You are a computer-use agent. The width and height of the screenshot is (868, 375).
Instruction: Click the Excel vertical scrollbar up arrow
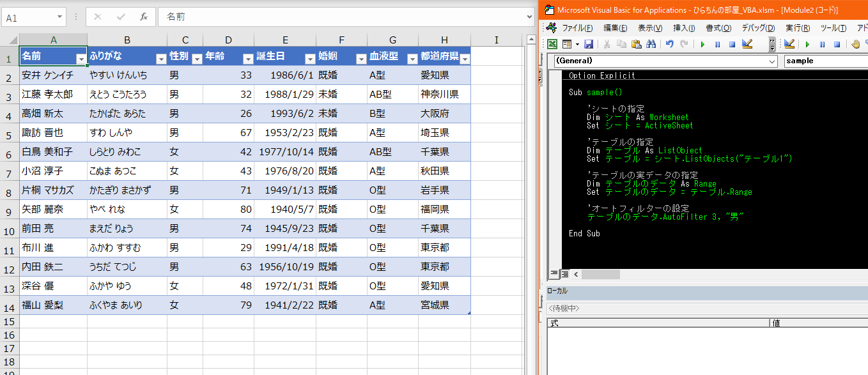(531, 40)
